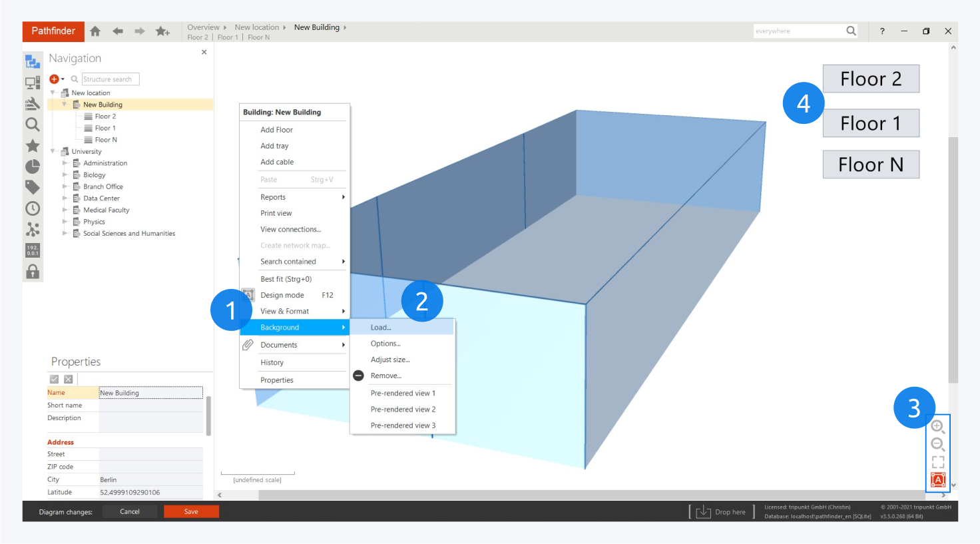Confirm property edit with checkmark icon

[55, 379]
